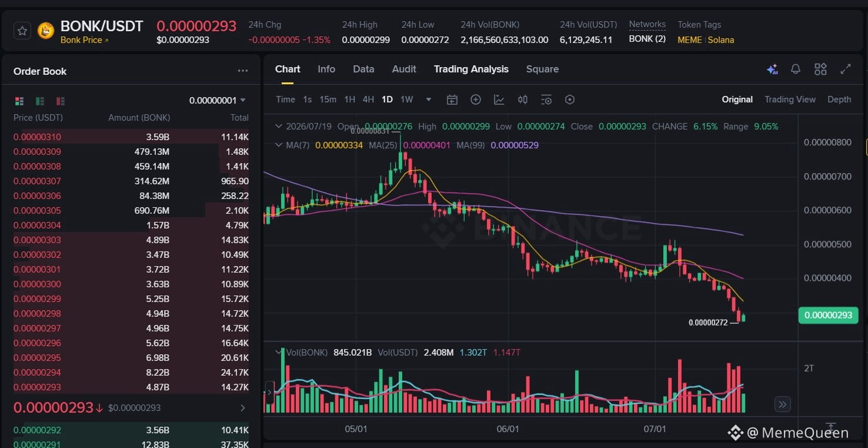868x448 pixels.
Task: Switch to Trading Analysis tab
Action: point(471,69)
